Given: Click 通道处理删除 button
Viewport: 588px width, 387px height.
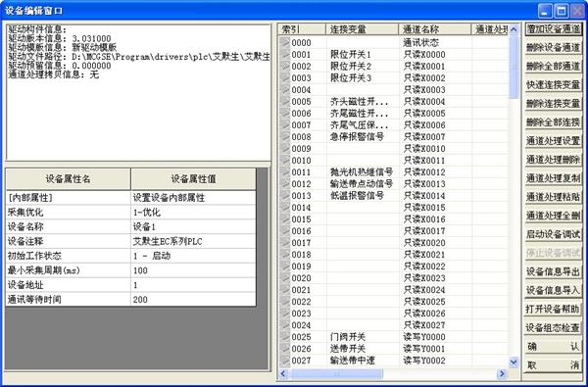Looking at the screenshot, I should pyautogui.click(x=553, y=160).
